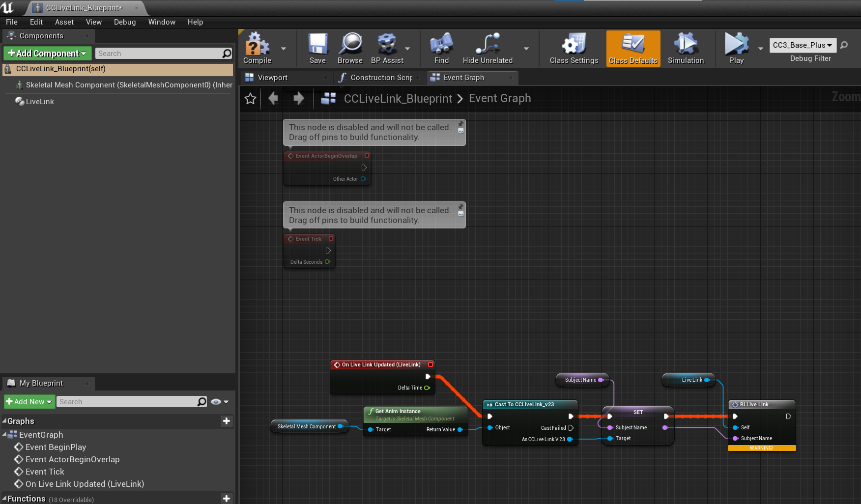Open the Window menu
Image resolution: width=861 pixels, height=504 pixels.
[x=162, y=22]
